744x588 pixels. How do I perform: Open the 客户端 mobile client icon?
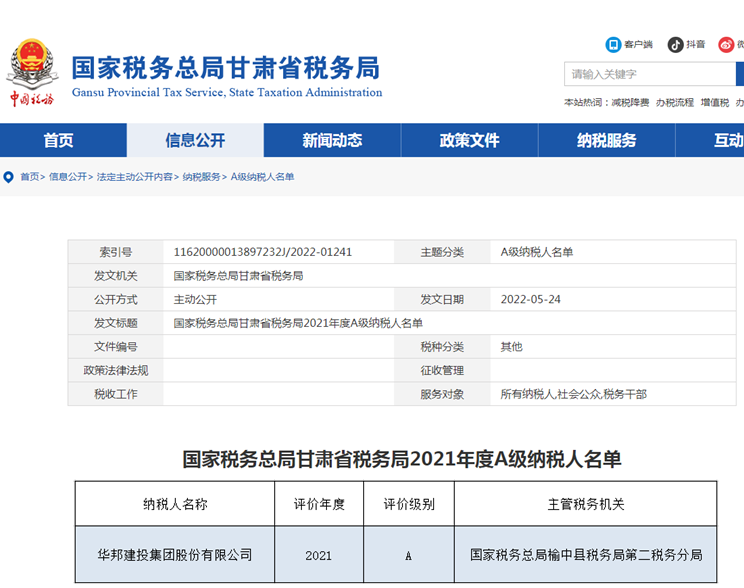click(x=614, y=44)
